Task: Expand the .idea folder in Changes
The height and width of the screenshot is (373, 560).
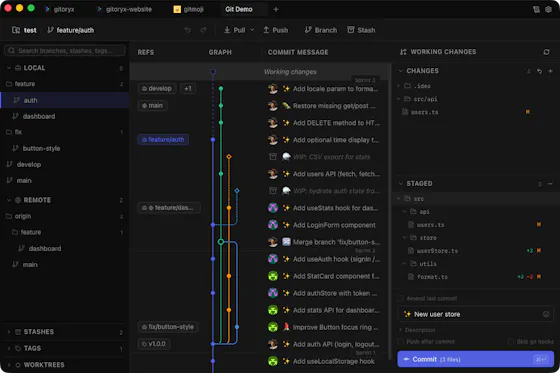Action: coord(399,86)
